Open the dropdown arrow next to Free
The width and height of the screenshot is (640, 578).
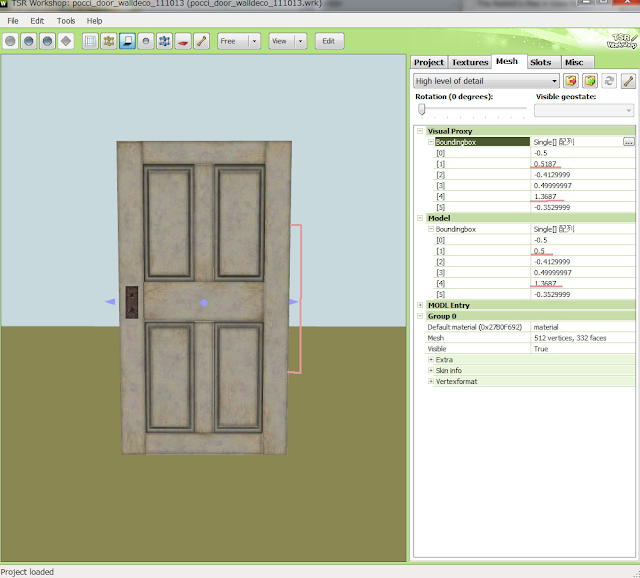click(x=255, y=41)
